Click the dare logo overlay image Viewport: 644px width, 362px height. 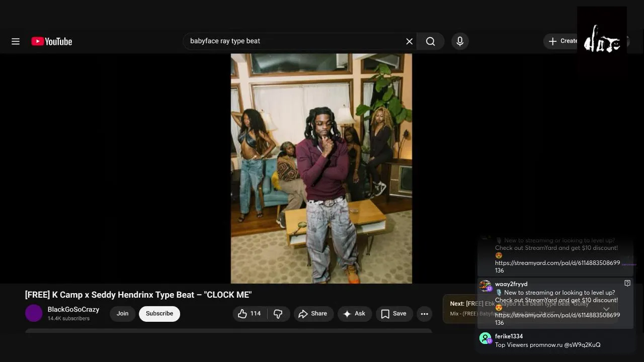coord(602,41)
